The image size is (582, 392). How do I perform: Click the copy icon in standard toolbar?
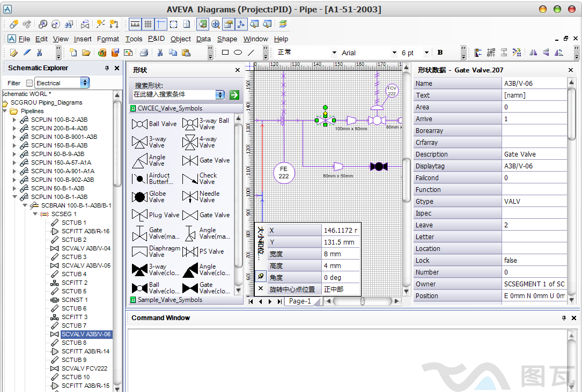173,53
